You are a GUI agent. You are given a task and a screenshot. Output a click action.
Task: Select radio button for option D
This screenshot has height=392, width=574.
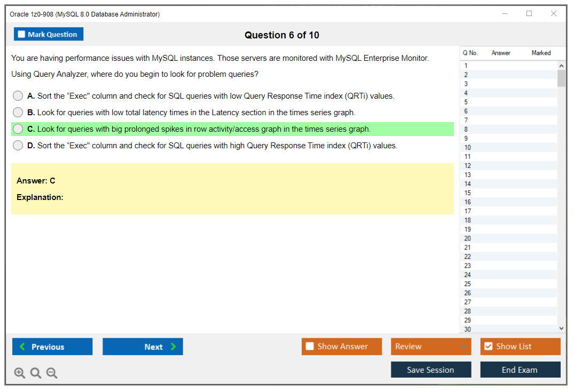(18, 145)
